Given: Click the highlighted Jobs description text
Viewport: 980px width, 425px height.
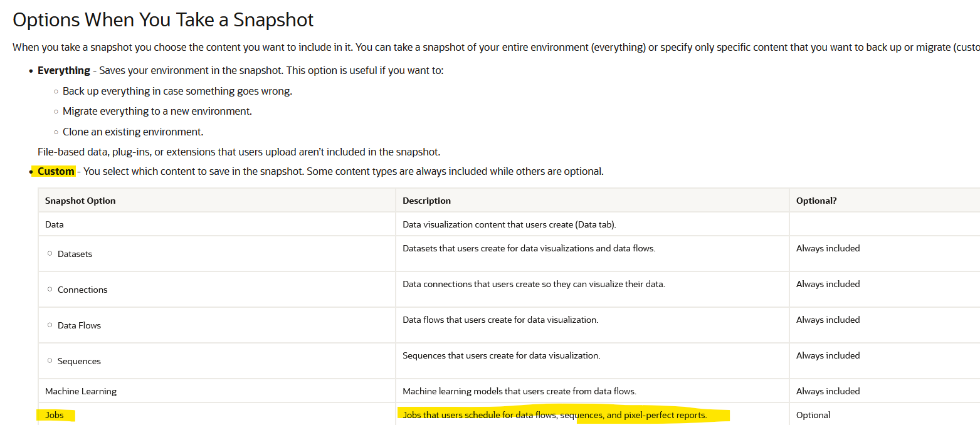Looking at the screenshot, I should (x=554, y=415).
